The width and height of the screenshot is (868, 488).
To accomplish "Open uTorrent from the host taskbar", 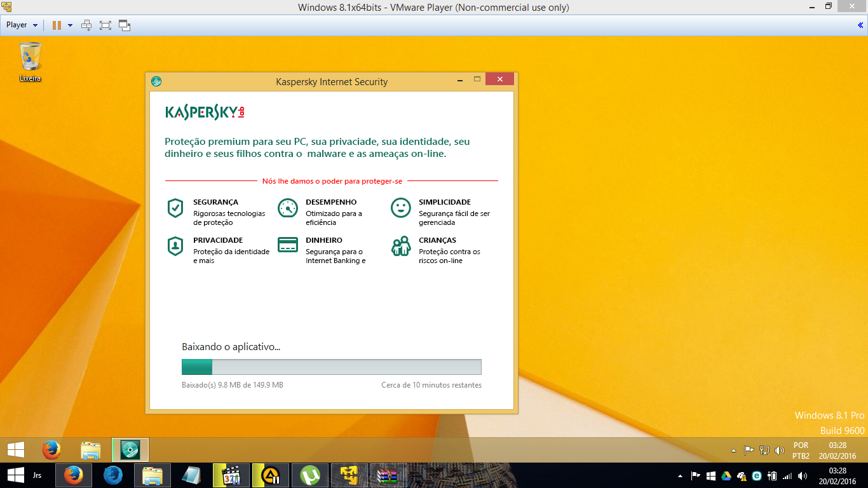I will point(310,475).
